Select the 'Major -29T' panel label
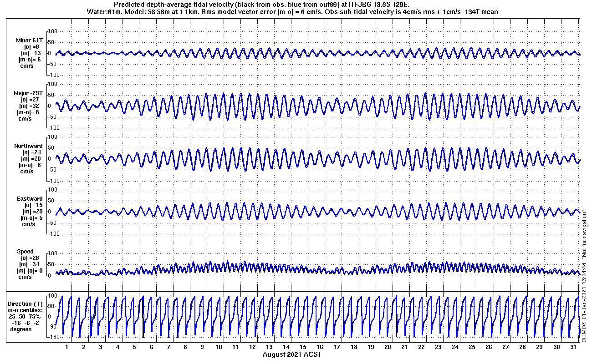The height and width of the screenshot is (364, 592). click(28, 93)
